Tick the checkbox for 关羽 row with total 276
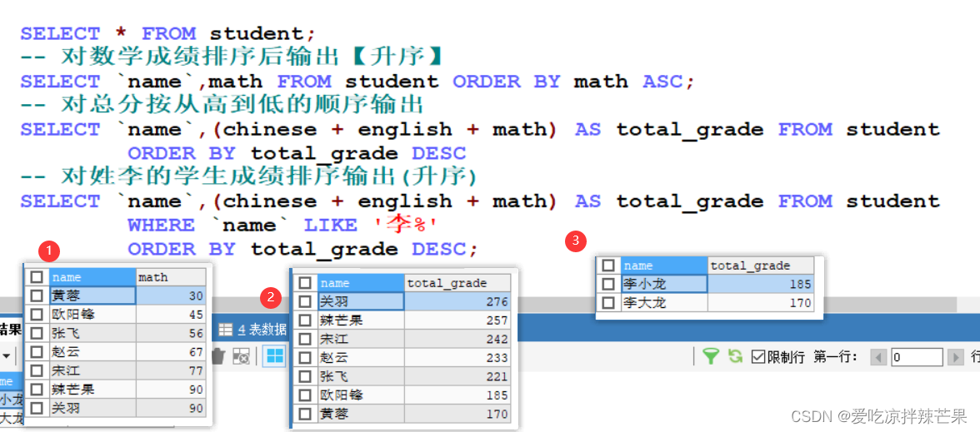Screen dimensions: 980x432 tap(305, 301)
